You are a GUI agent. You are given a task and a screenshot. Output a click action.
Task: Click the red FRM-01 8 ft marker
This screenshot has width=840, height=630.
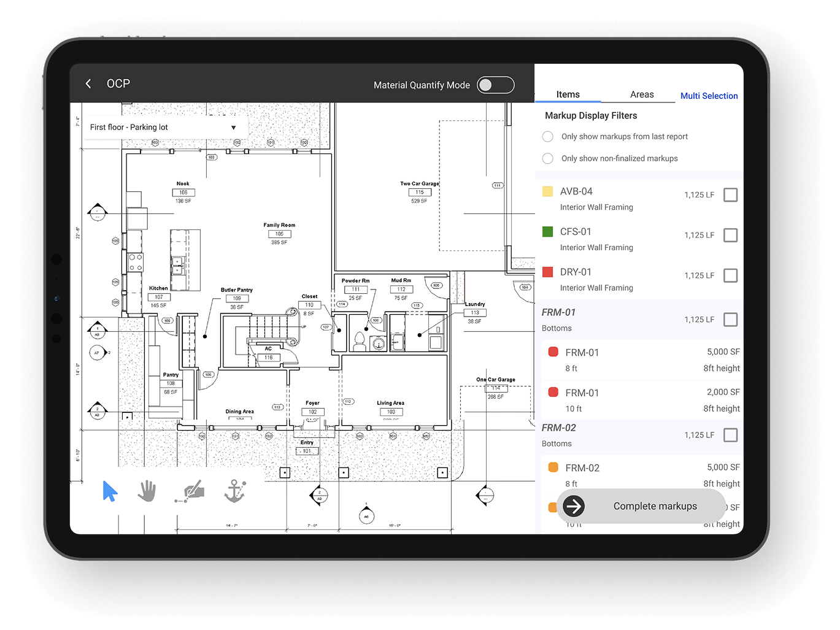point(553,351)
